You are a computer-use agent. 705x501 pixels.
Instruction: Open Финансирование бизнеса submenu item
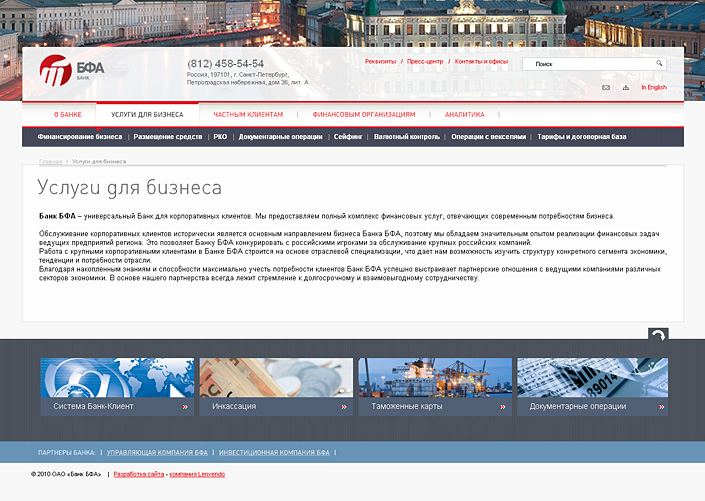pyautogui.click(x=80, y=137)
